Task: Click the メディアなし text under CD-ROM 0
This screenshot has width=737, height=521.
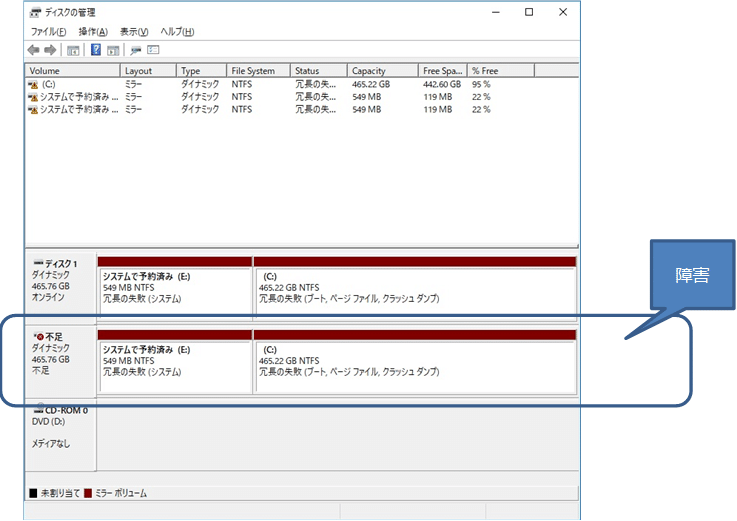Action: 51,443
